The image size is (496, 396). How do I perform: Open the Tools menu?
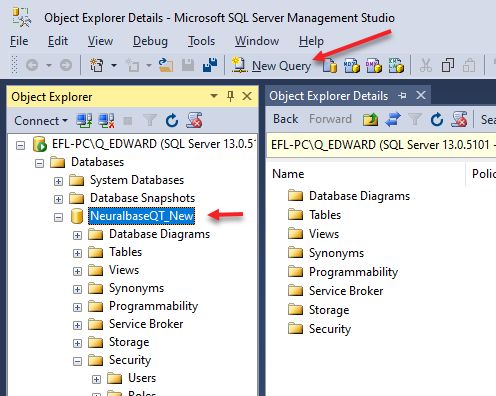point(201,41)
